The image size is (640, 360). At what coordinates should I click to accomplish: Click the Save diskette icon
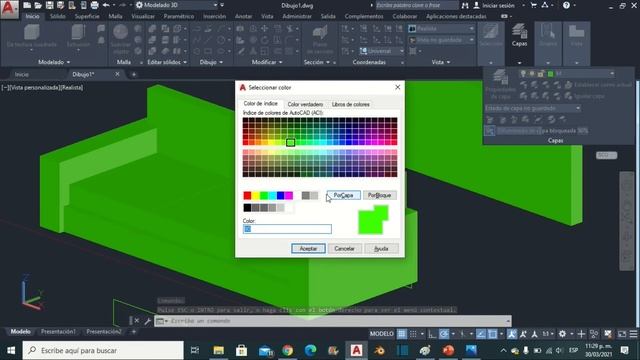pos(49,5)
